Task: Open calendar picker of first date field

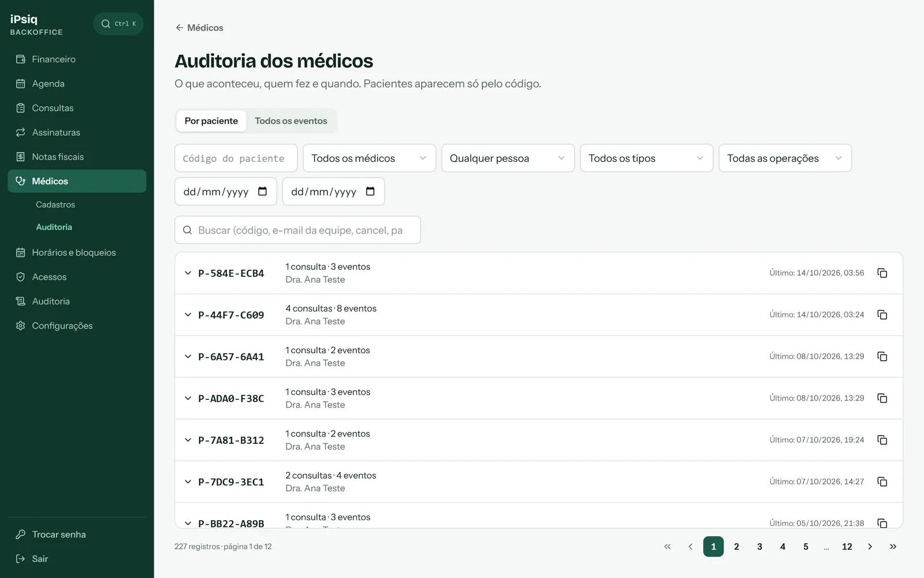Action: point(262,191)
